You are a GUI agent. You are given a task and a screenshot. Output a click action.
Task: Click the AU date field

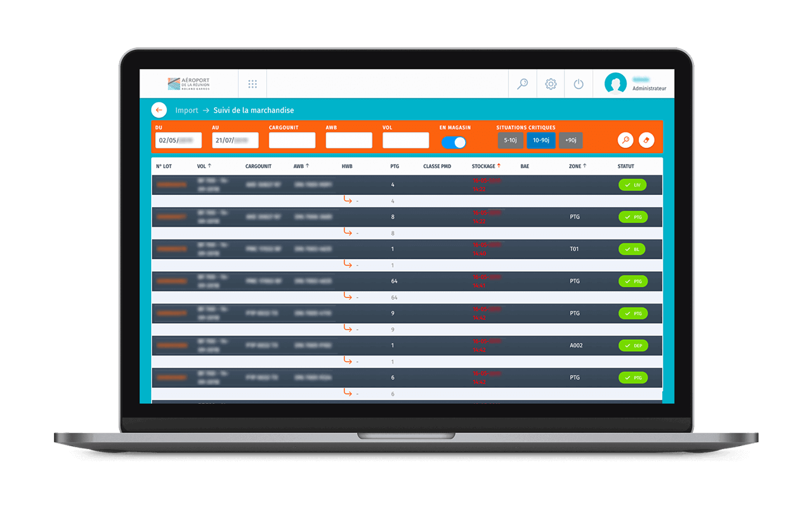tap(235, 140)
